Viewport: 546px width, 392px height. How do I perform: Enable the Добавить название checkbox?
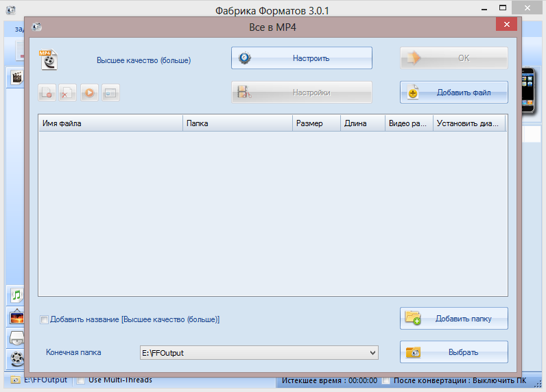pyautogui.click(x=45, y=319)
